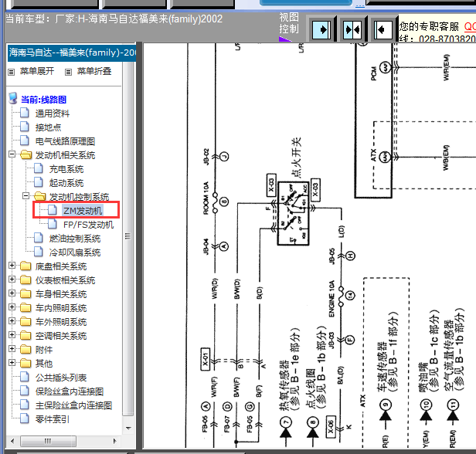Click tree panel vertical scrollbar thumb
476x454 pixels.
pyautogui.click(x=127, y=239)
